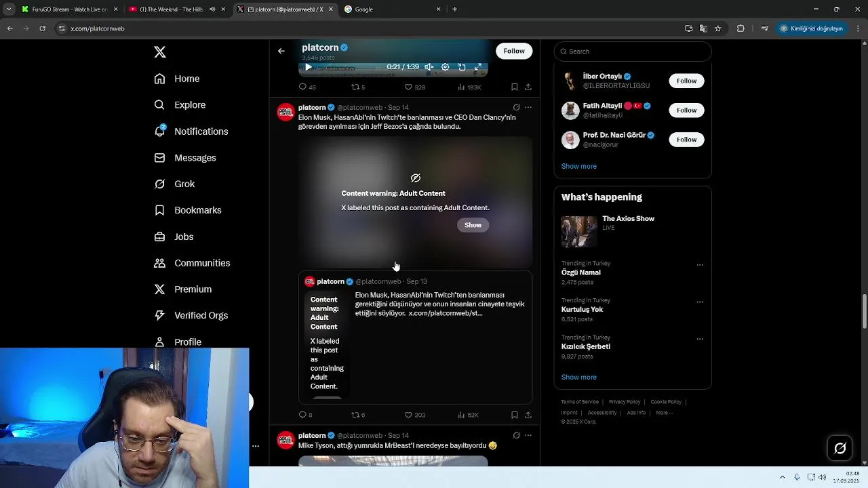
Task: Reply to post with 45 comments
Action: coord(307,87)
